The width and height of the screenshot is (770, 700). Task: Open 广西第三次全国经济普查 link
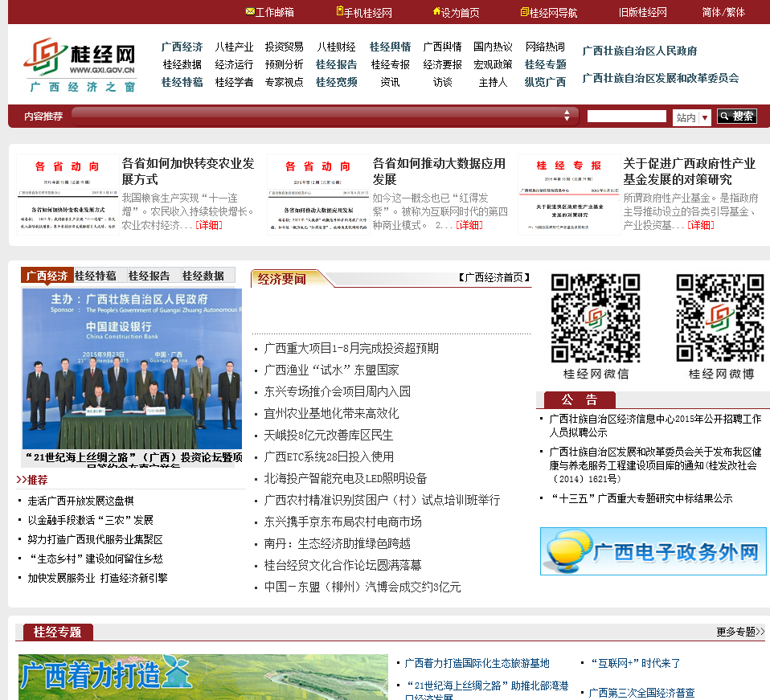[x=641, y=693]
